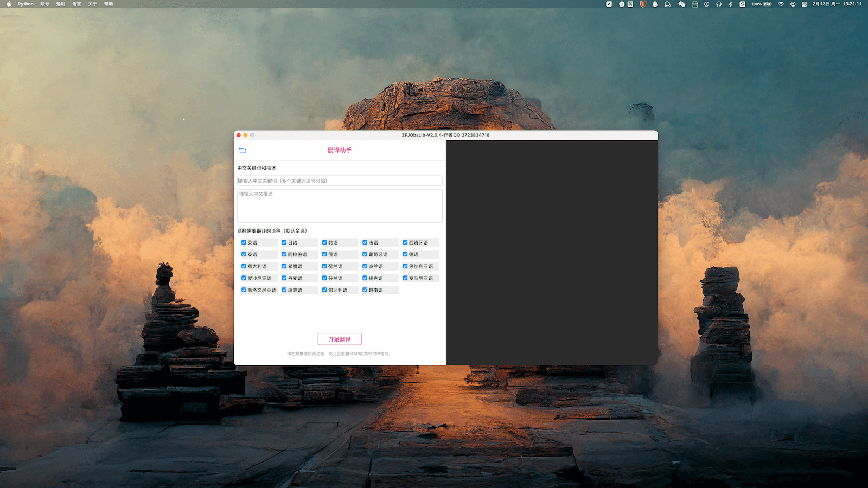Open the Wi-Fi status icon
Image resolution: width=868 pixels, height=488 pixels.
(x=781, y=4)
